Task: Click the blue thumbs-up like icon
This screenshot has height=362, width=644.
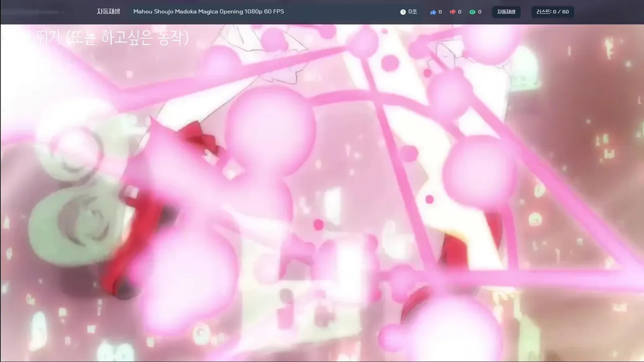Action: (x=433, y=12)
